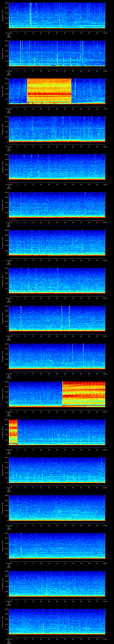114x644 pixels.
Task: Click the 15:00 end label of first spectrogram
Action: click(105, 33)
